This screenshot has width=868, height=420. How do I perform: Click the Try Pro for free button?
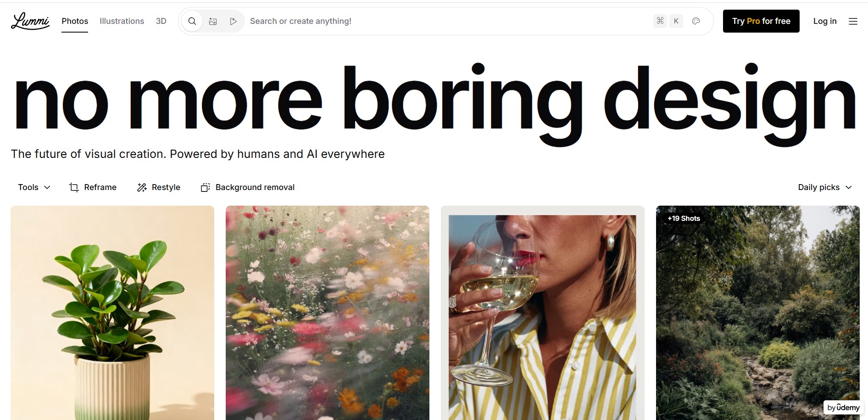click(x=761, y=21)
